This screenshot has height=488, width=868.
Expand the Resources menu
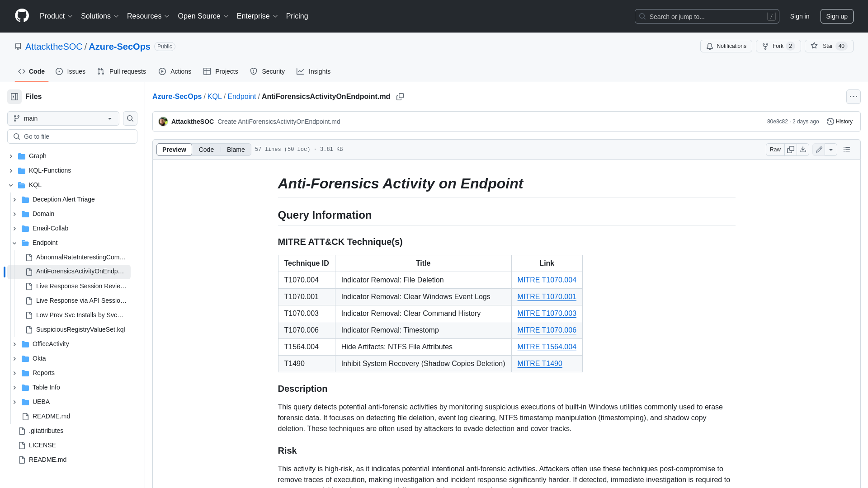(x=148, y=16)
